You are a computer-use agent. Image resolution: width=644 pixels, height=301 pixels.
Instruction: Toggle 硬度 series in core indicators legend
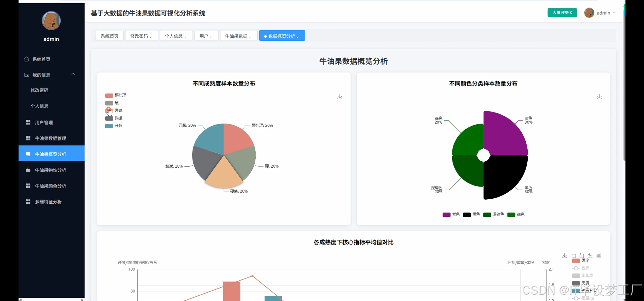pos(581,261)
